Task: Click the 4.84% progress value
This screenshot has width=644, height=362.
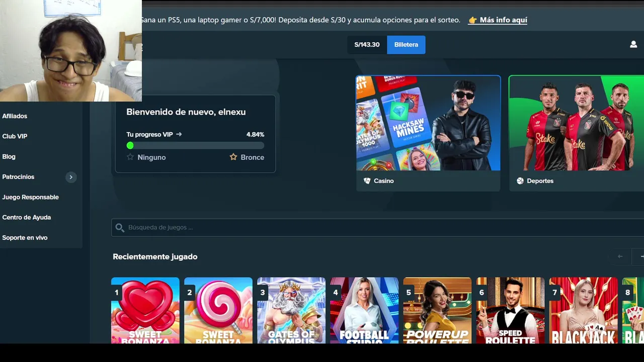Action: tap(255, 134)
